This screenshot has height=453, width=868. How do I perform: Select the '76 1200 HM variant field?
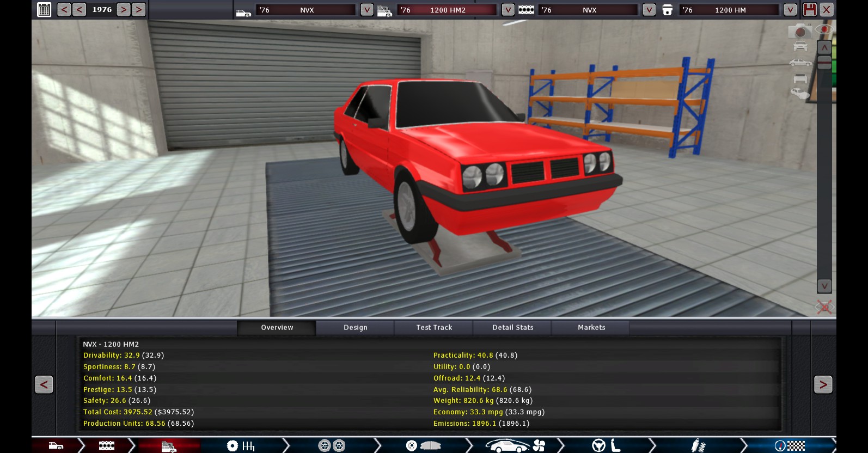coord(729,10)
